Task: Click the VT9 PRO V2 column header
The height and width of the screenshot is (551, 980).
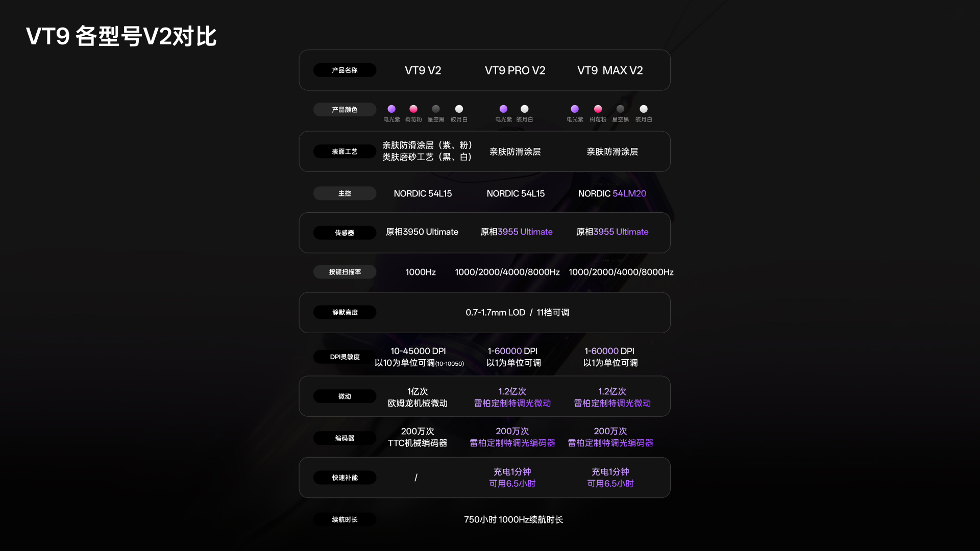Action: (515, 70)
